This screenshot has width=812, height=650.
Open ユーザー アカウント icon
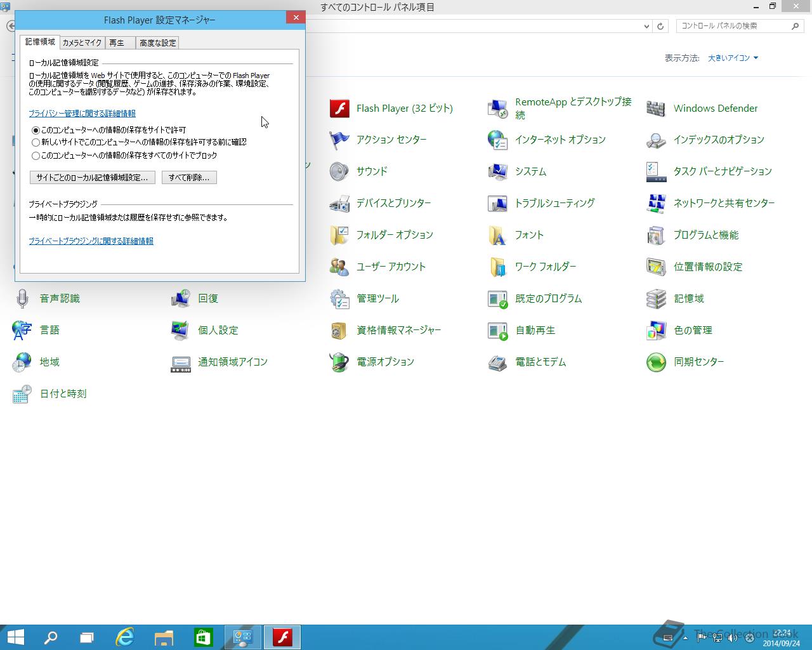[339, 267]
